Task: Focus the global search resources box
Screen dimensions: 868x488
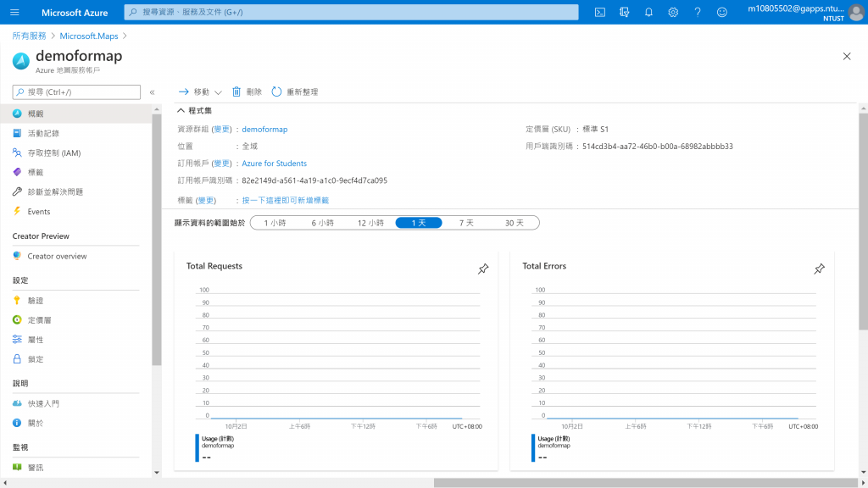Action: (352, 12)
